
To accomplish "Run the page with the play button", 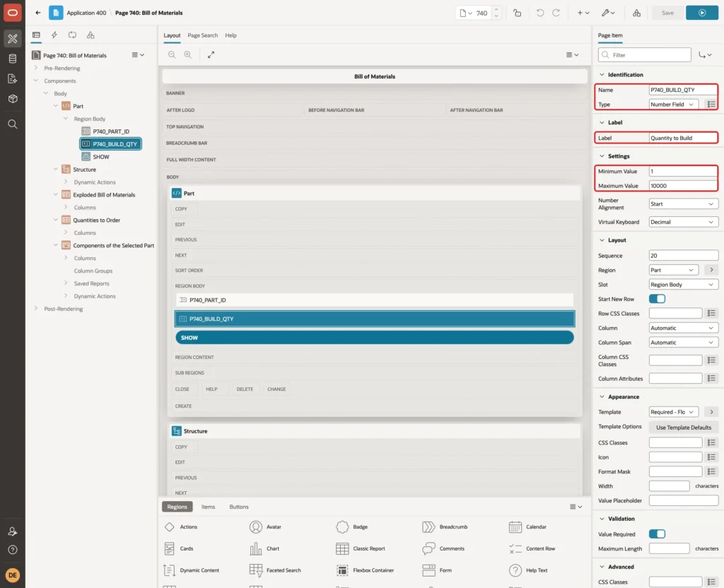I will click(702, 13).
